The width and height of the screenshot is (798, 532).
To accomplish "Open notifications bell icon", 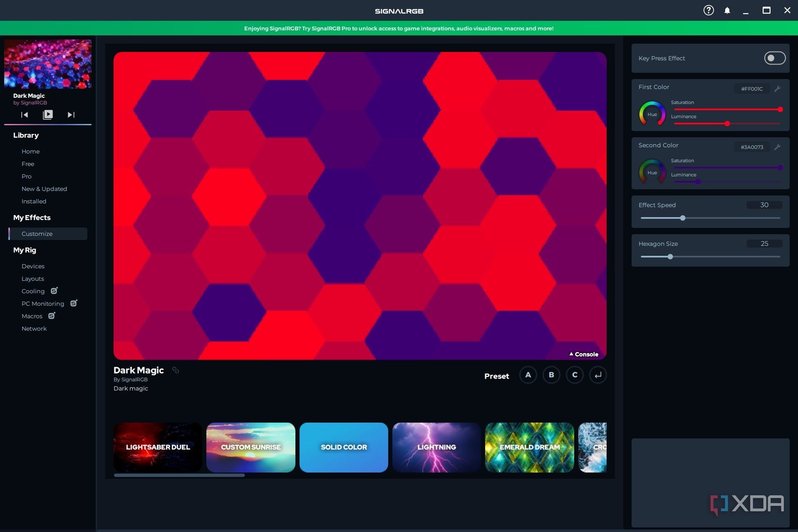I will coord(727,10).
